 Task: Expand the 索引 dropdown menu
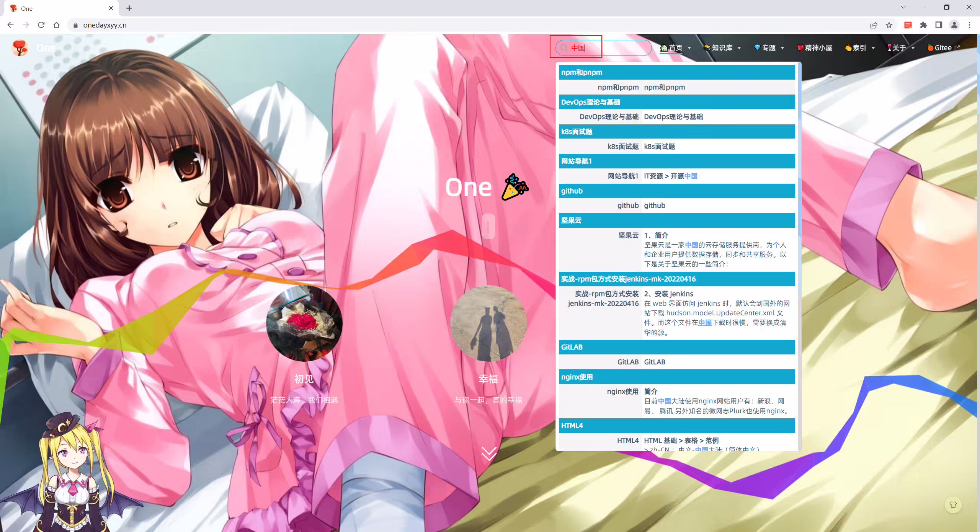click(x=860, y=48)
